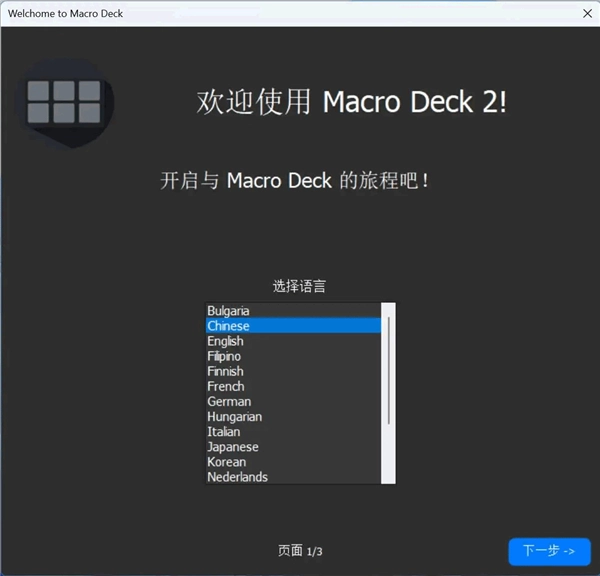Click the 页面 1/3 page indicator
The height and width of the screenshot is (576, 600).
coord(300,551)
